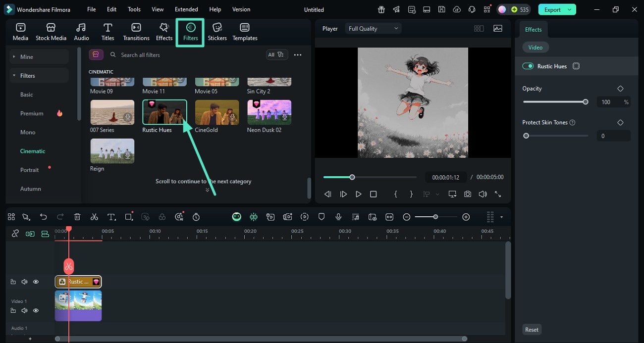Select the Video pill in Effects
644x343 pixels.
click(536, 48)
